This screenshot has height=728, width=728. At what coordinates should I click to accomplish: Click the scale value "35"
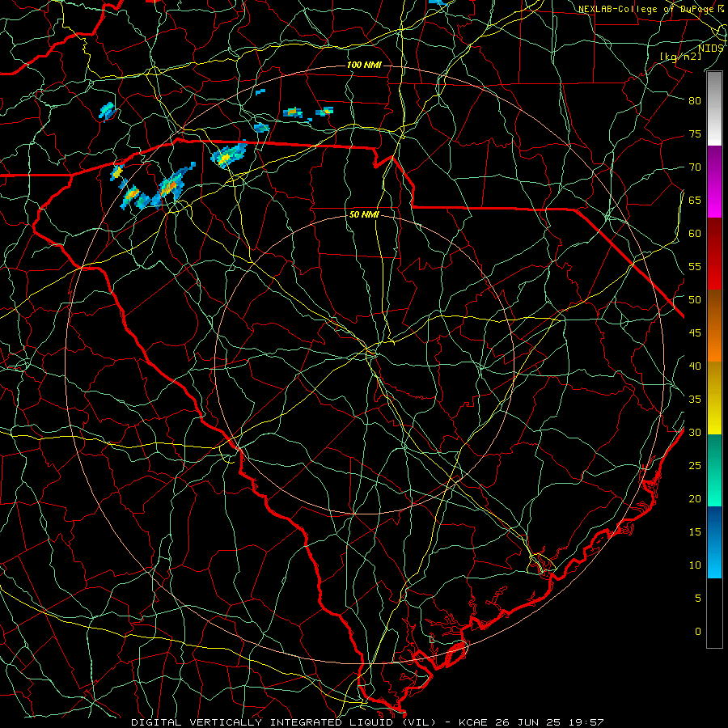695,400
